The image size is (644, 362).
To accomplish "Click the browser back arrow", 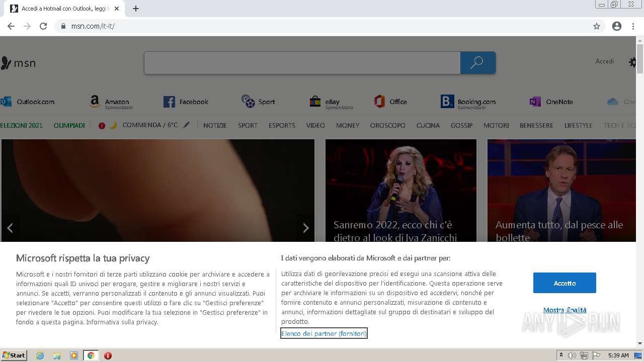I will [11, 26].
